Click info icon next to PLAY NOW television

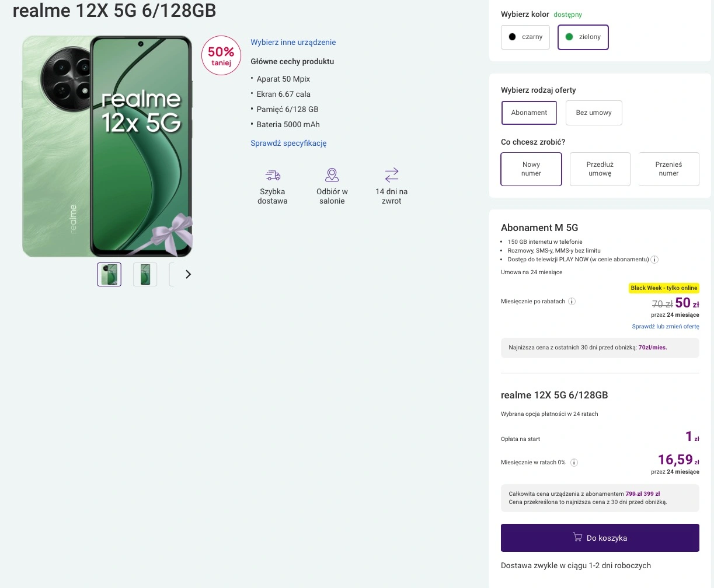pos(654,260)
